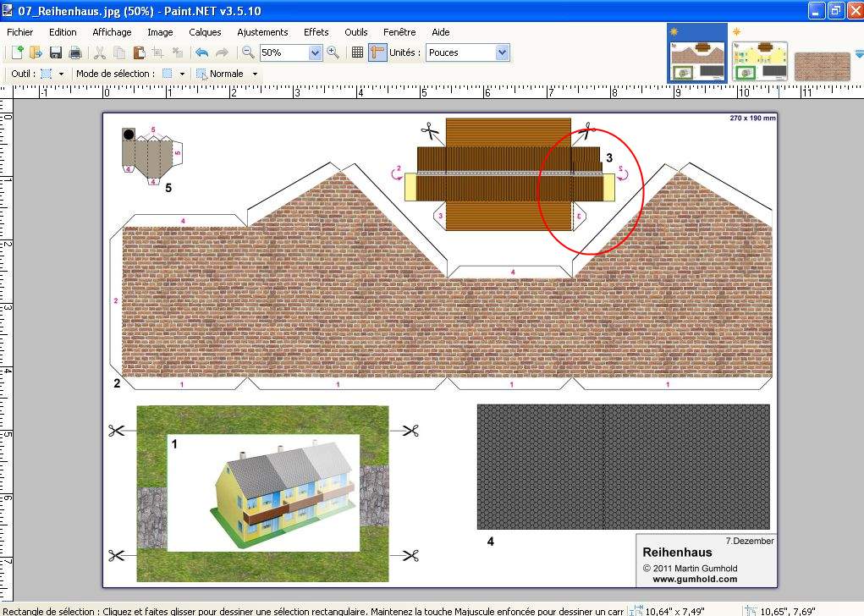Open the Ajustements menu
Viewport: 864px width, 616px height.
(x=262, y=32)
